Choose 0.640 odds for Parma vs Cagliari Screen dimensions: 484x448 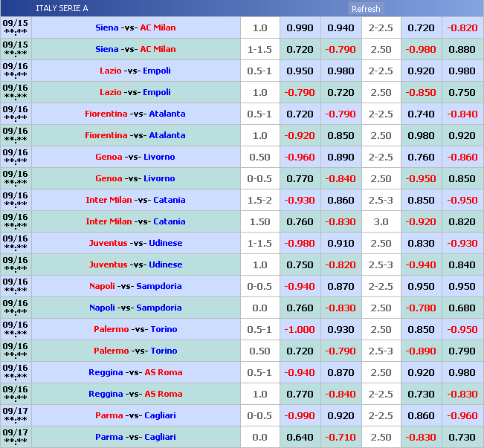point(300,437)
